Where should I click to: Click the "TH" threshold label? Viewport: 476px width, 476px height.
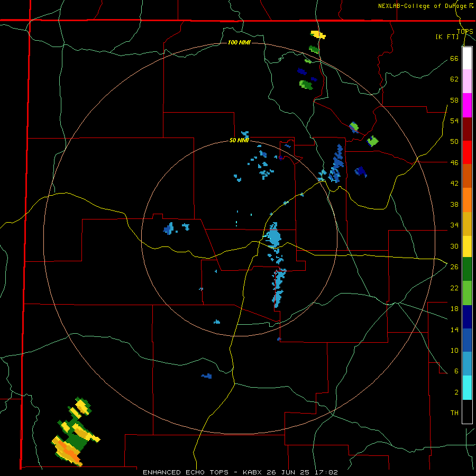click(x=454, y=413)
